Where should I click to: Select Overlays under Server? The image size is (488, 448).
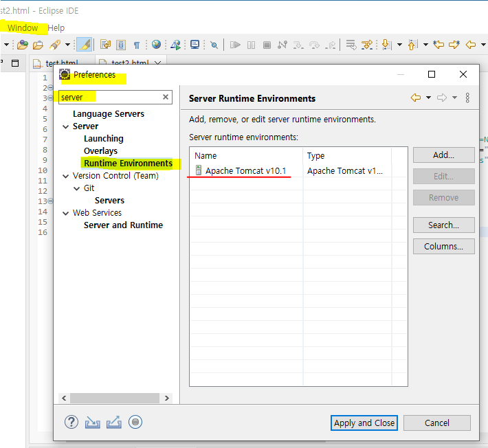point(100,151)
